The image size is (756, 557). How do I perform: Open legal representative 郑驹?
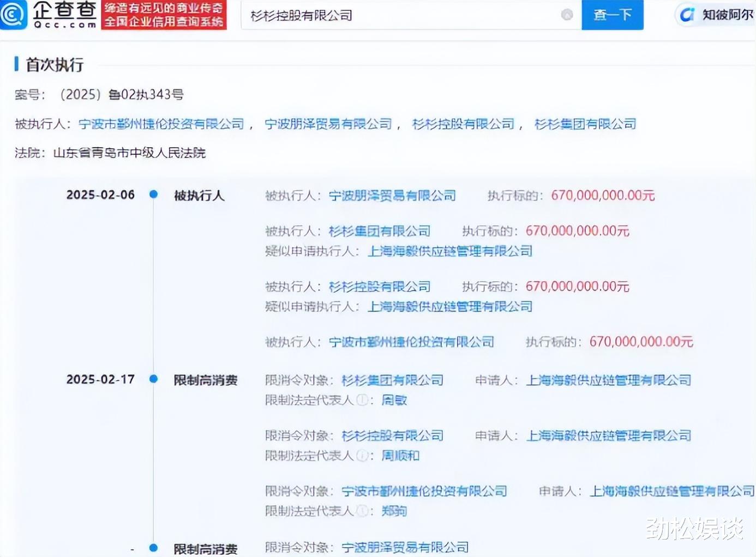tap(394, 511)
